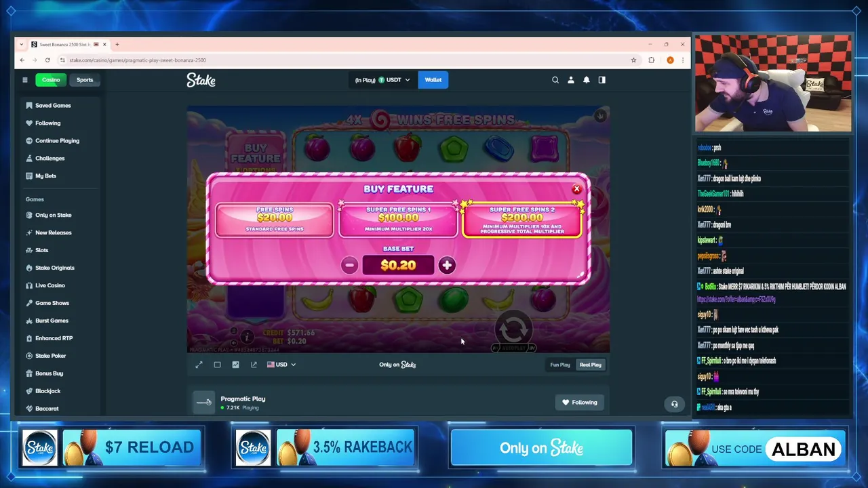Screen dimensions: 868x488
Task: Open My Bets
Action: pos(45,176)
